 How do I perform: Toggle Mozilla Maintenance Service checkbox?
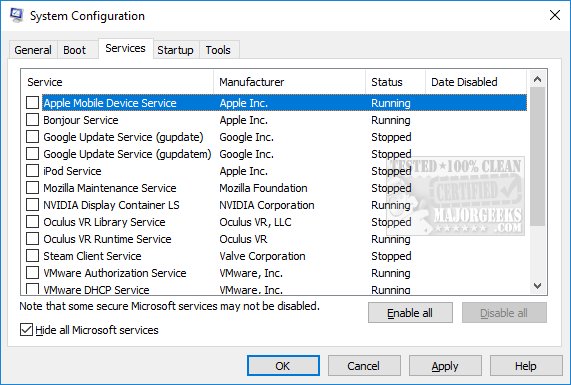(x=32, y=188)
